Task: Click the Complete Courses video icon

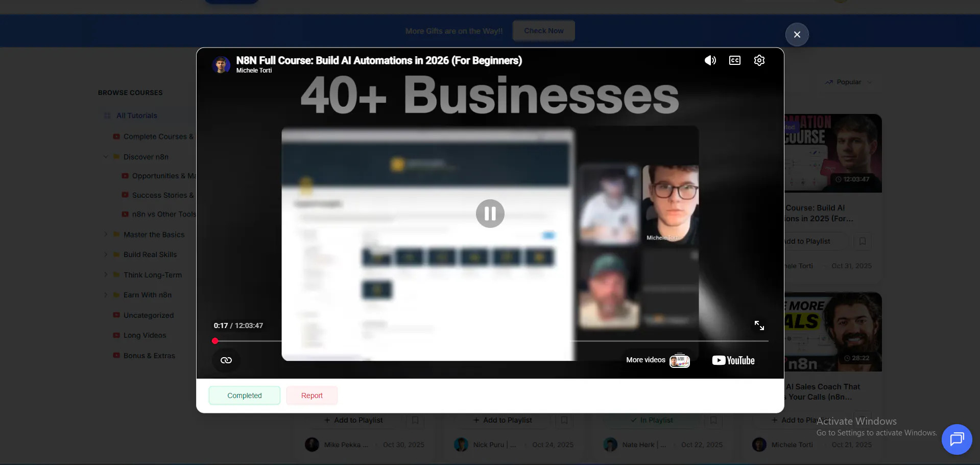Action: click(116, 136)
